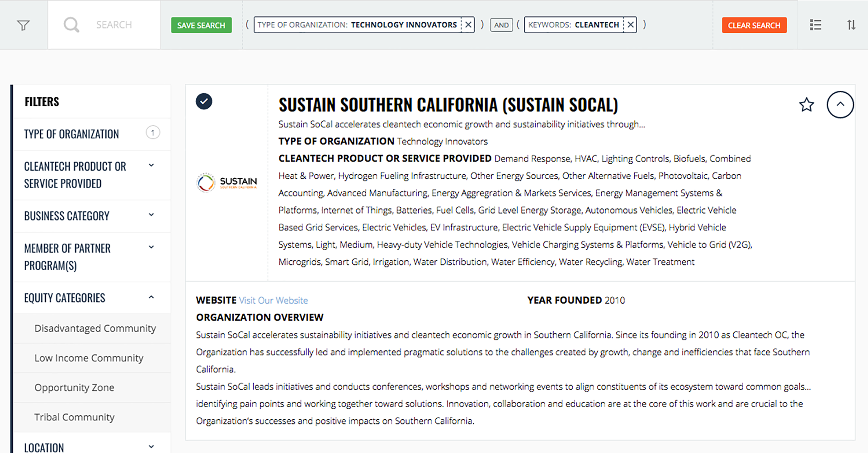This screenshot has height=453, width=868.
Task: Click the FILTERS panel heading
Action: point(42,102)
